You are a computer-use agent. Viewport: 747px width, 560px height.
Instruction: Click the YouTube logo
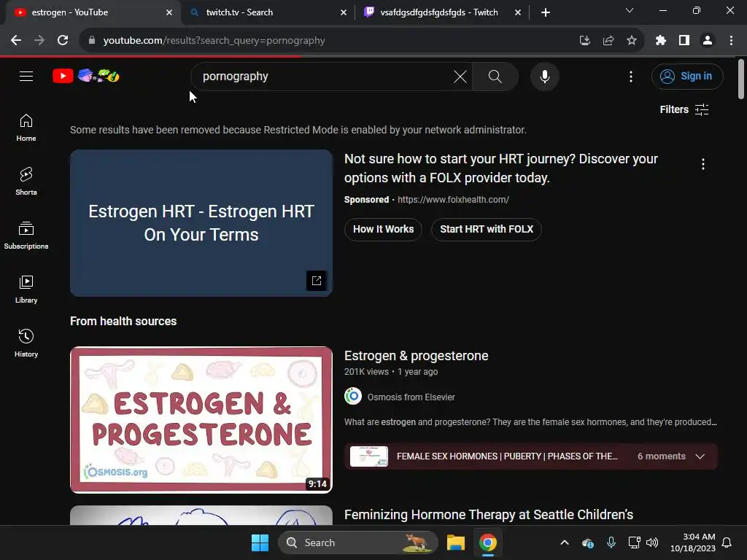click(x=86, y=76)
